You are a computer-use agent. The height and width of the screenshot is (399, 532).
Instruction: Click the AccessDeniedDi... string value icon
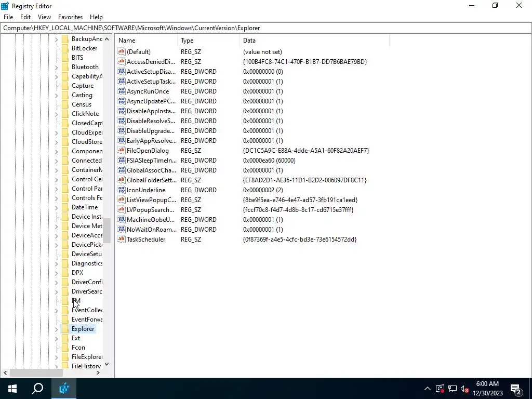[x=122, y=61]
